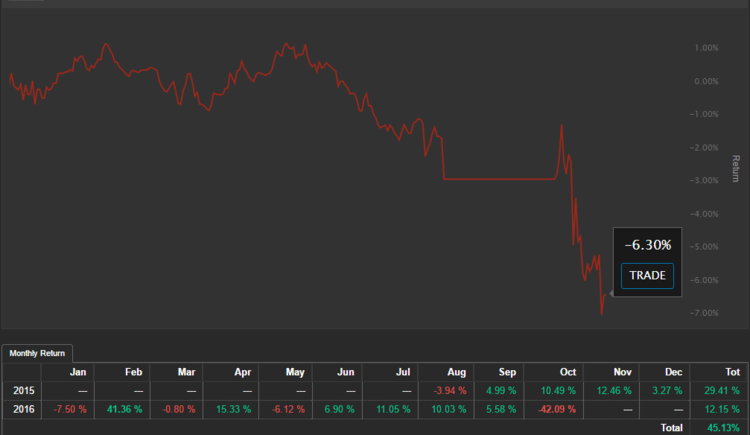
Task: Select the 2016 total 12.15 % cell
Action: (x=719, y=410)
